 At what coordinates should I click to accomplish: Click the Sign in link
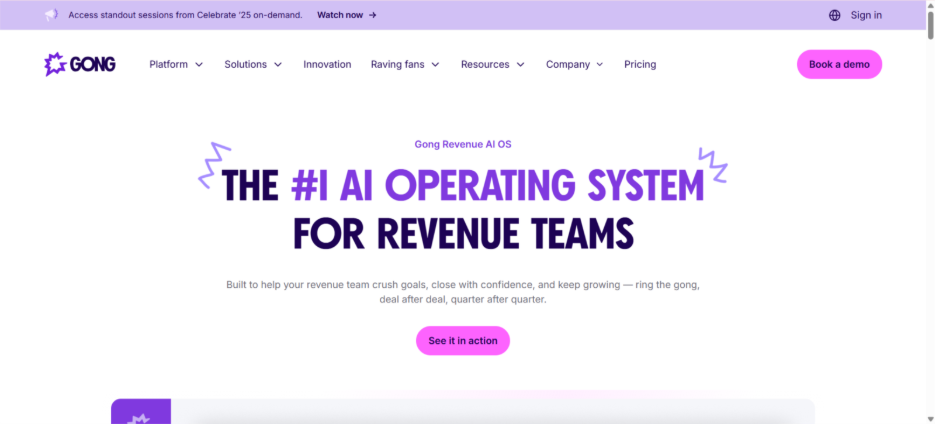[866, 15]
